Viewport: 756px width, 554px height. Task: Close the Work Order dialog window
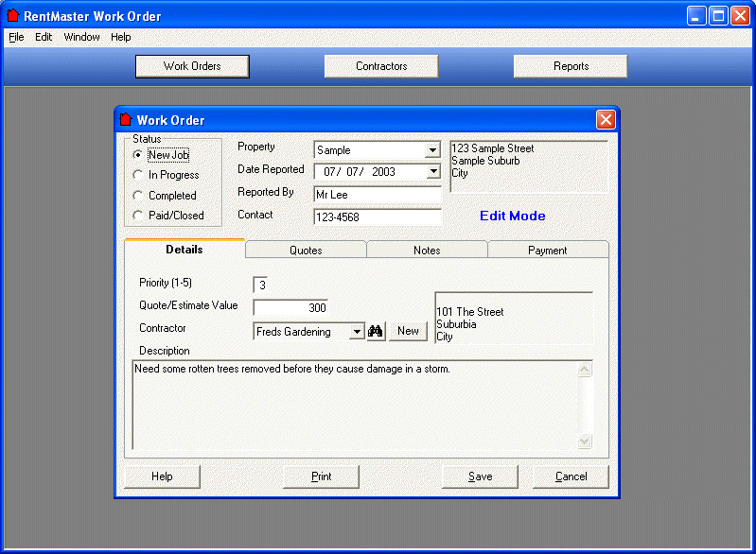pyautogui.click(x=606, y=120)
